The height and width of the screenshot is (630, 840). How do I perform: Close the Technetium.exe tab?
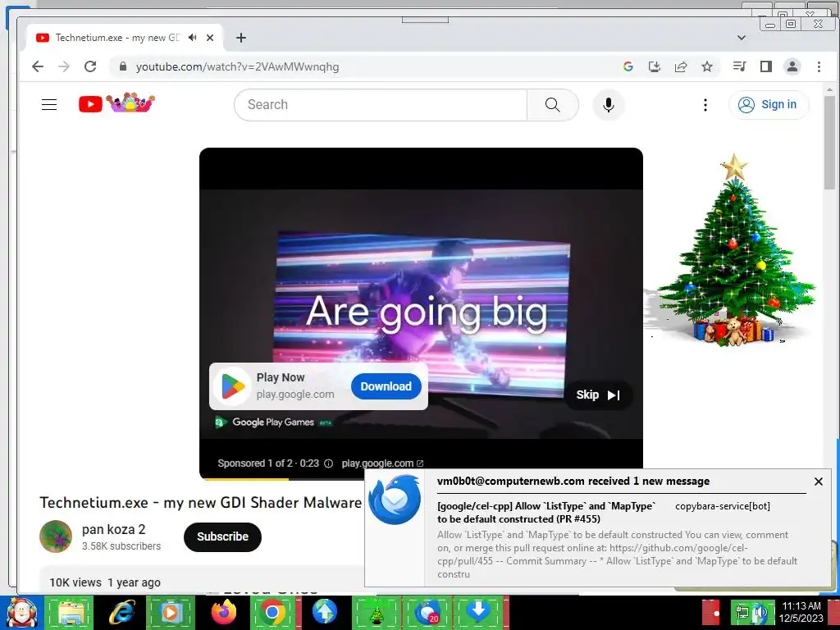[x=210, y=38]
